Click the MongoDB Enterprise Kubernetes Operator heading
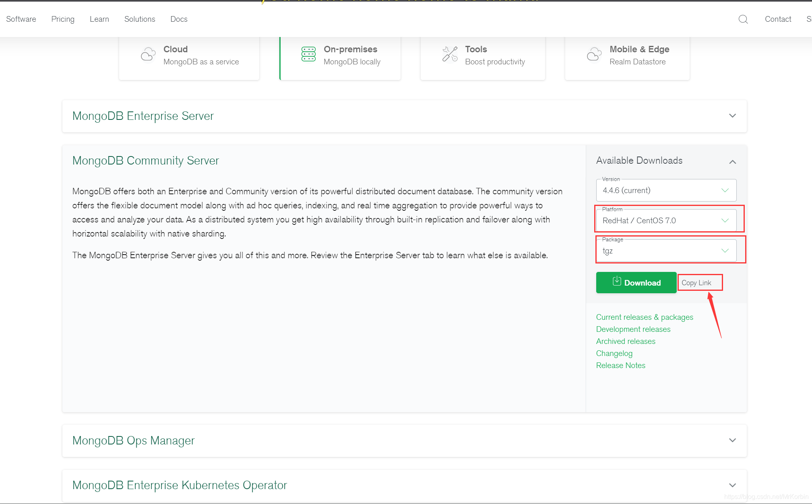The image size is (812, 504). (x=180, y=485)
